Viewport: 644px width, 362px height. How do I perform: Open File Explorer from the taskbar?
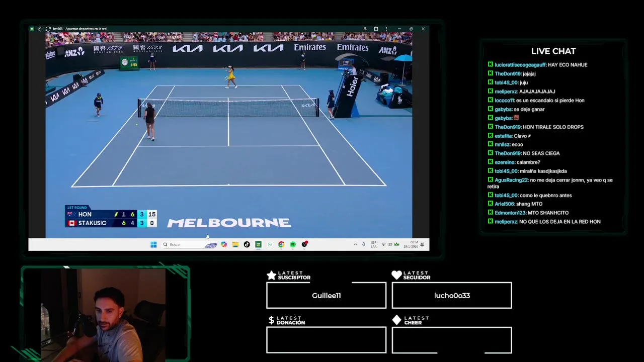235,244
